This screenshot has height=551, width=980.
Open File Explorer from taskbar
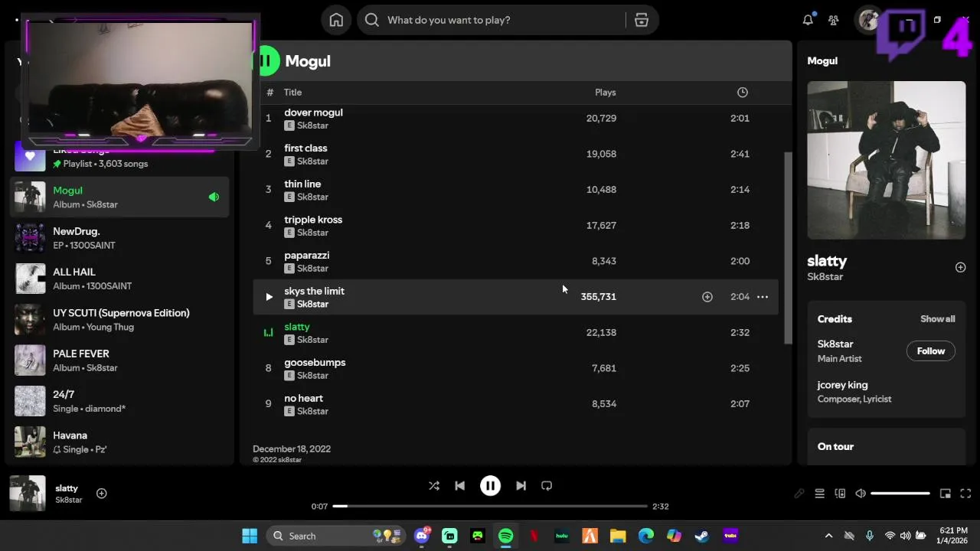coord(618,536)
